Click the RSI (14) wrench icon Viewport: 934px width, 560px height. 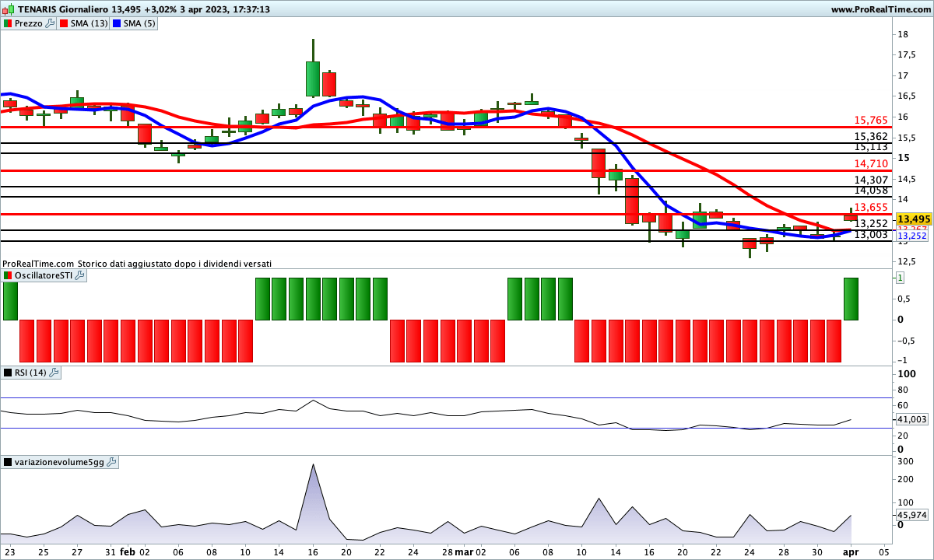click(x=54, y=373)
